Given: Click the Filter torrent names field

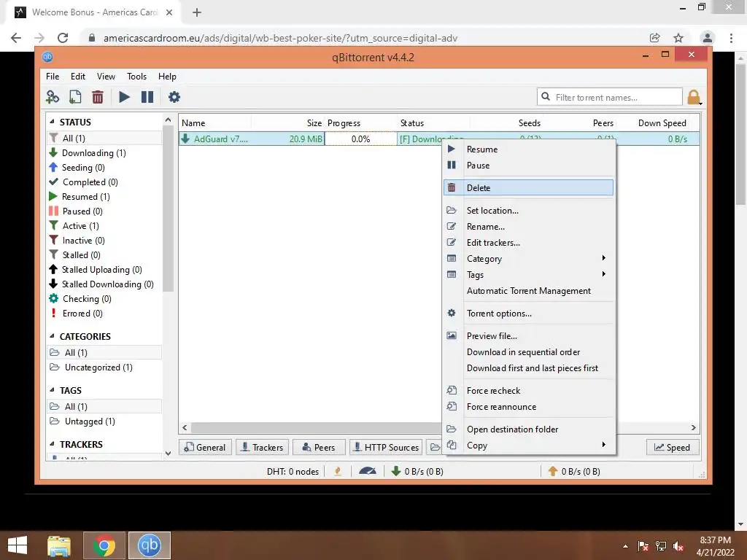Looking at the screenshot, I should point(609,97).
